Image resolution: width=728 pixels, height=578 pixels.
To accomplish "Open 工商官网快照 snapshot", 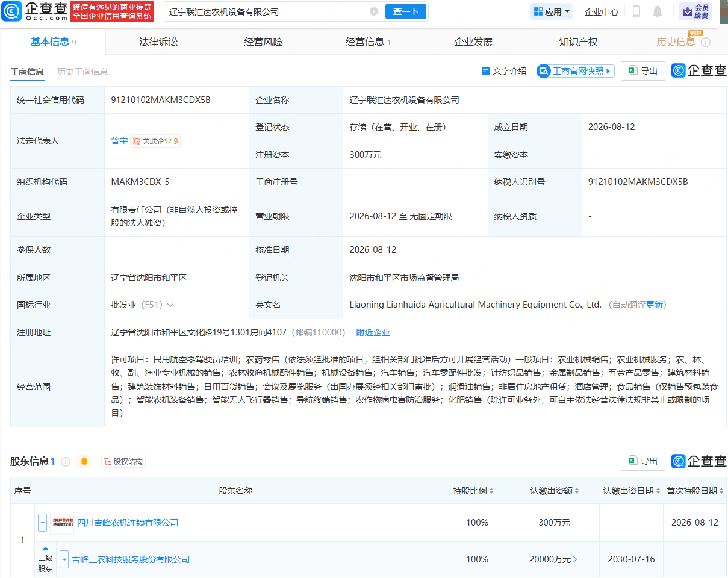I will tap(576, 71).
